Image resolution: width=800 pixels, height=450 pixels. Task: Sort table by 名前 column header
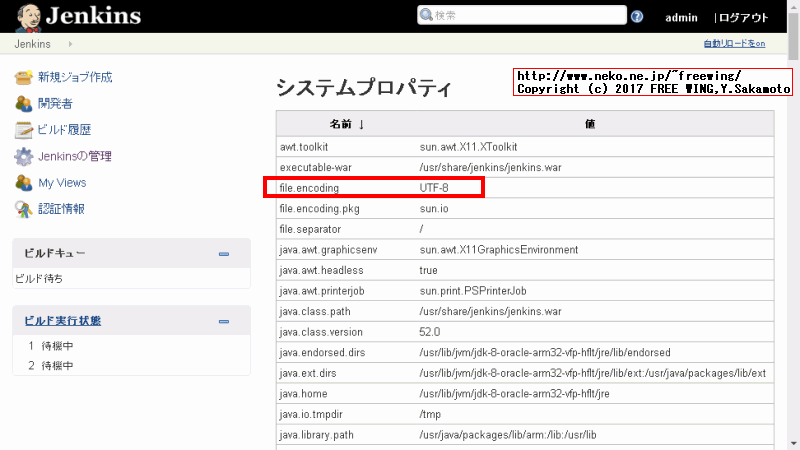click(347, 124)
